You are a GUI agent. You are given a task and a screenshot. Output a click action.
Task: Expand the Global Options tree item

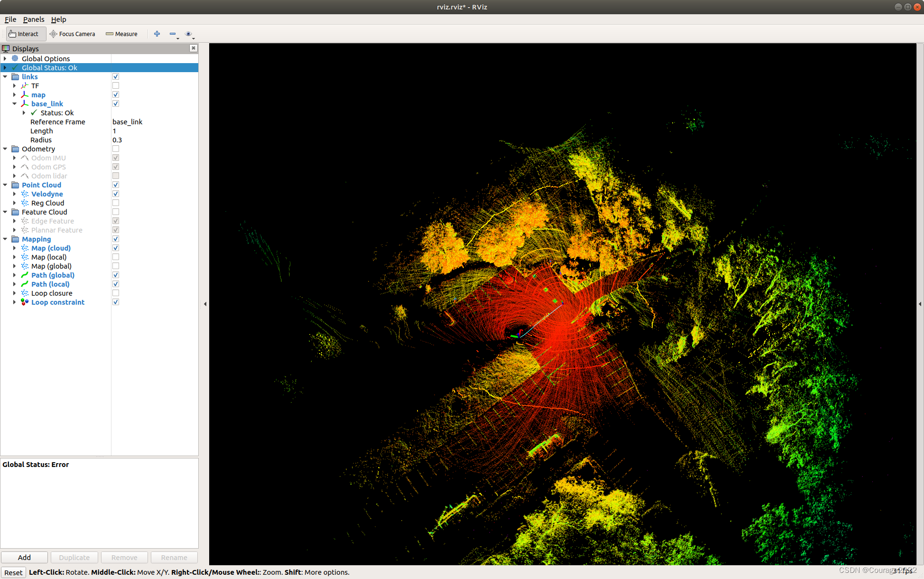click(5, 59)
